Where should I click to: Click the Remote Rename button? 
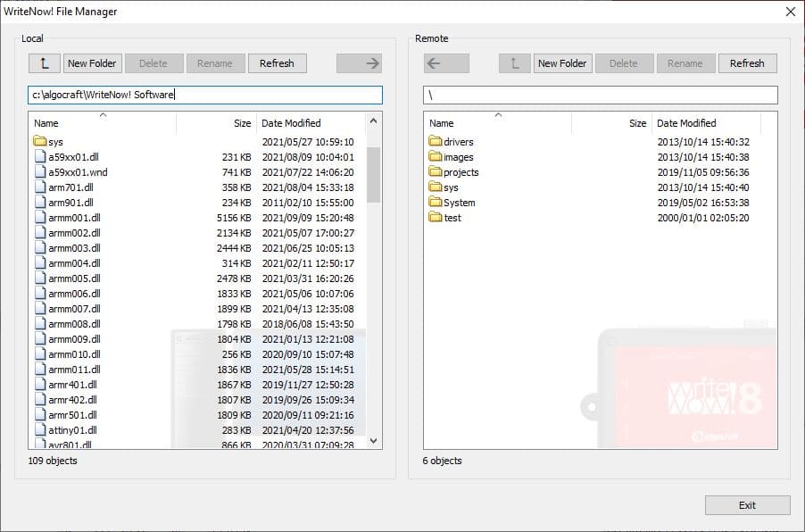point(686,63)
